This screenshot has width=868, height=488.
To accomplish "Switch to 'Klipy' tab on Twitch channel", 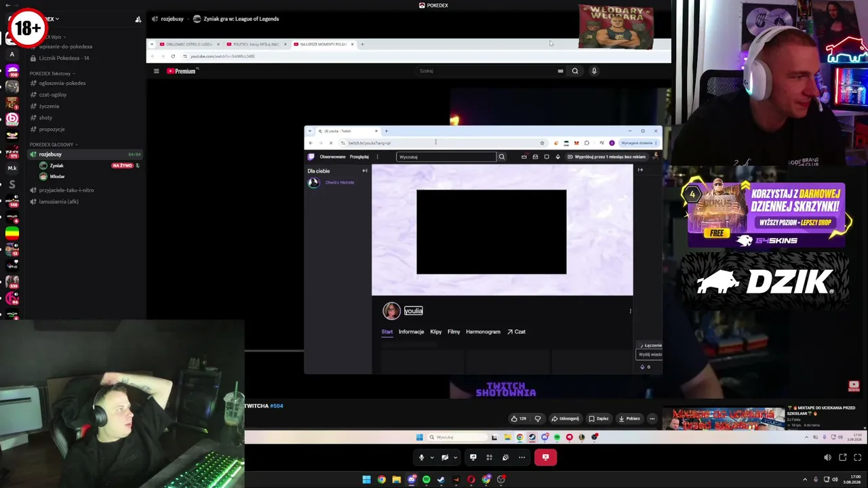I will (x=436, y=331).
